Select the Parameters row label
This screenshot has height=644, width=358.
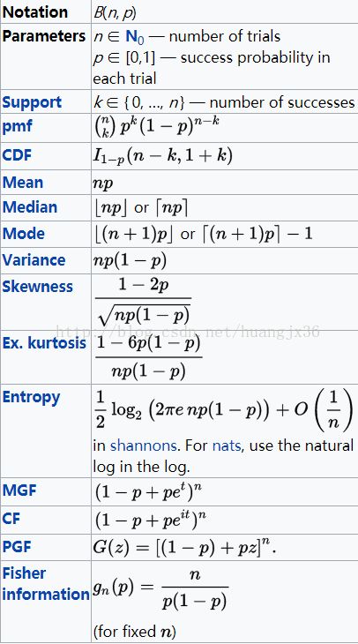pyautogui.click(x=44, y=36)
